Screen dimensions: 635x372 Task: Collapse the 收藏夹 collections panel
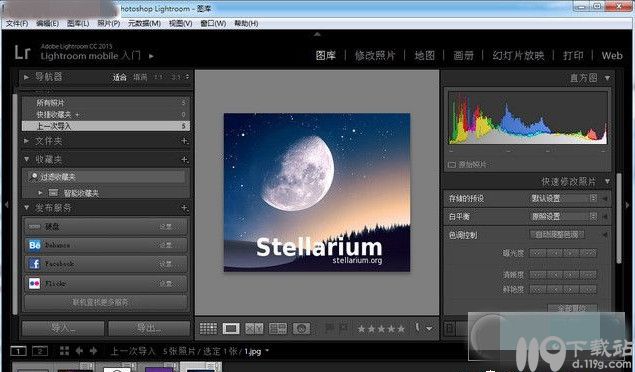[x=26, y=159]
